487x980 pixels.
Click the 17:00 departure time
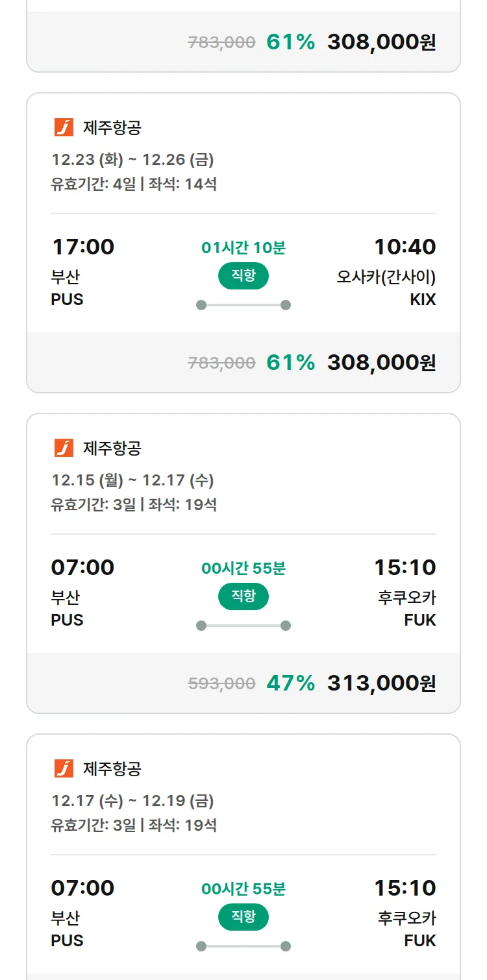(x=82, y=247)
